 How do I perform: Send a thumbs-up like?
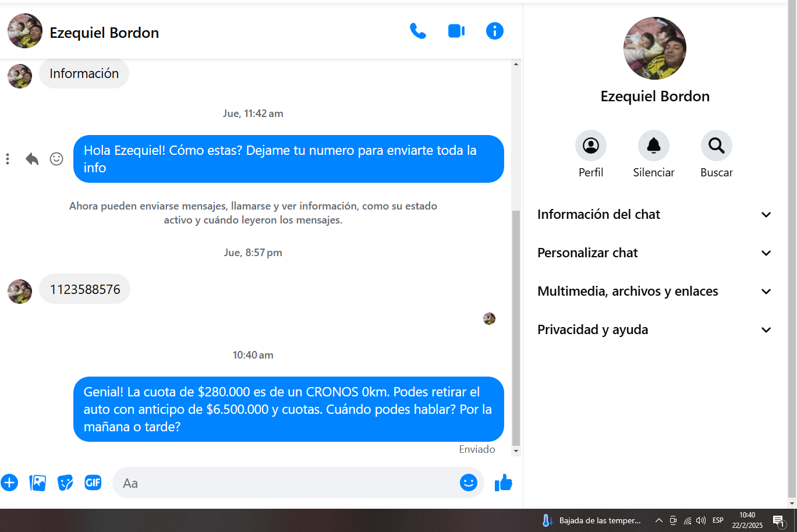click(x=503, y=483)
